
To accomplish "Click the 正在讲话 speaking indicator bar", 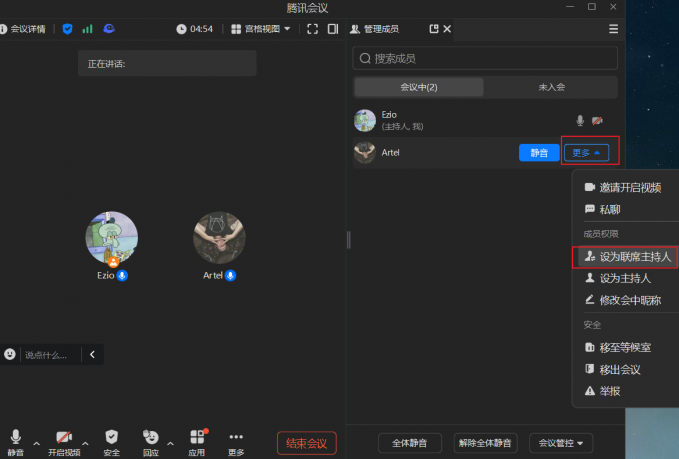I will pyautogui.click(x=167, y=63).
